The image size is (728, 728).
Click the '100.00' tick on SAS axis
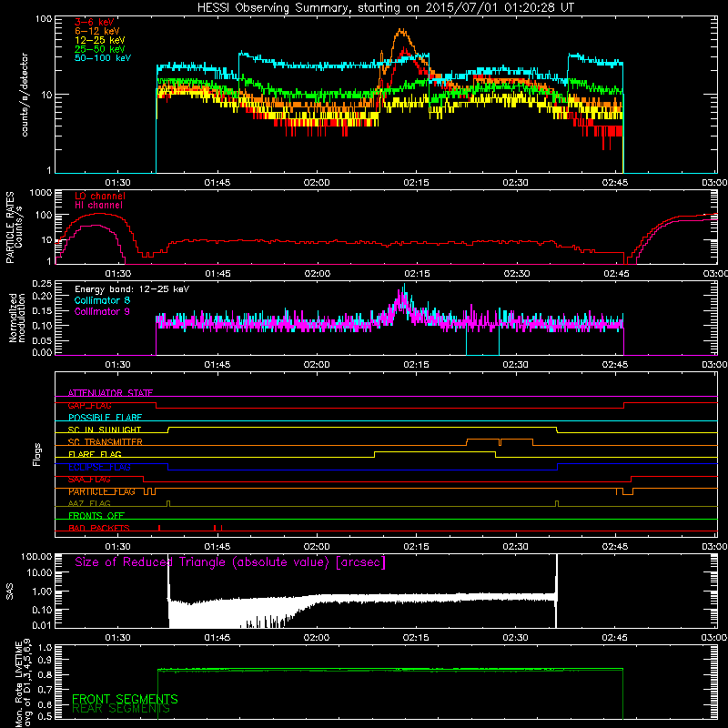pyautogui.click(x=36, y=556)
